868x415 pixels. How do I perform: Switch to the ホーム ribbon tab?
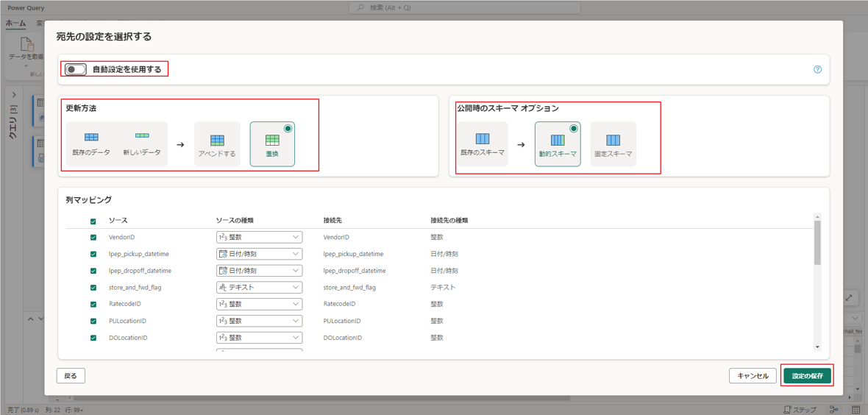pyautogui.click(x=15, y=24)
